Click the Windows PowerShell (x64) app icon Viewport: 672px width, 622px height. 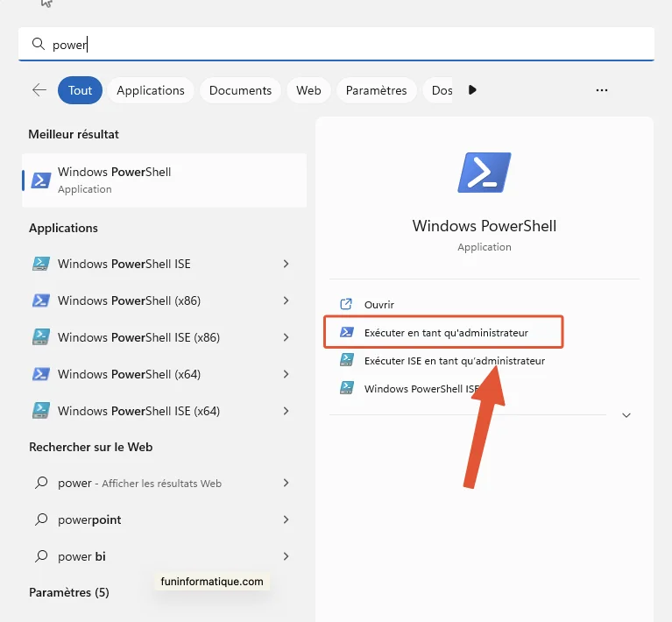click(41, 374)
